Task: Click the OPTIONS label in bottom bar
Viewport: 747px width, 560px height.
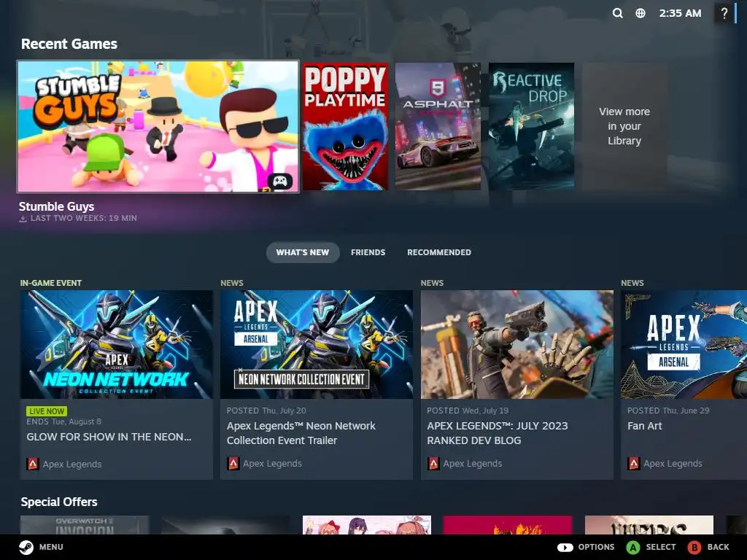Action: point(596,547)
